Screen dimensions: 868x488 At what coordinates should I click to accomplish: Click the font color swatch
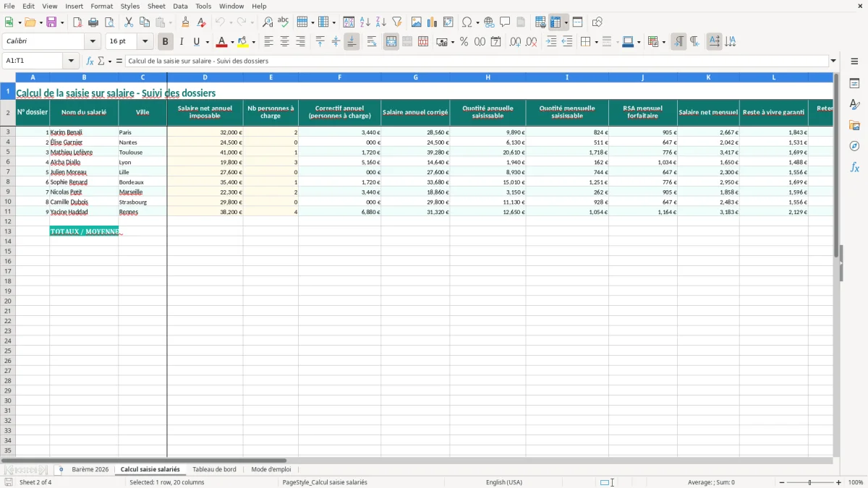(222, 42)
